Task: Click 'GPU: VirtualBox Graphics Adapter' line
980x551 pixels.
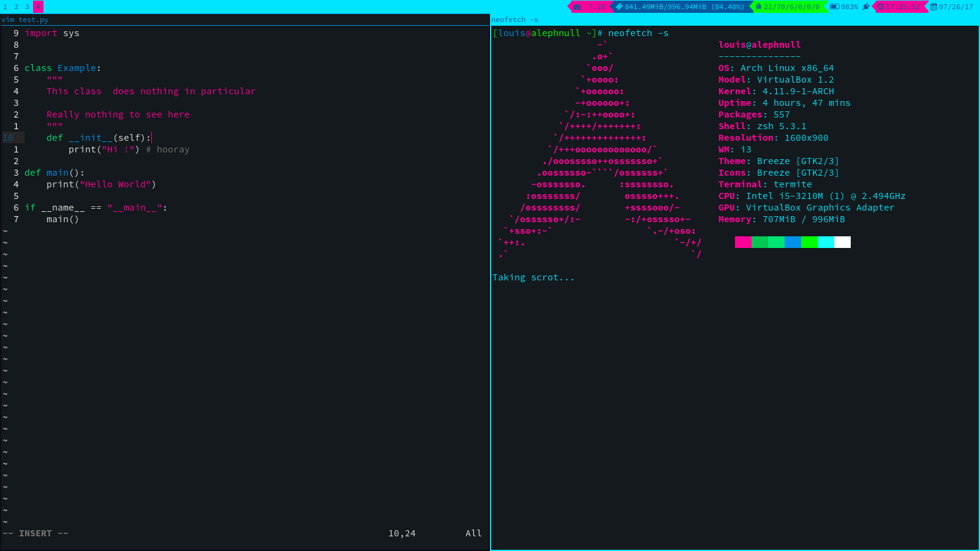Action: click(807, 208)
